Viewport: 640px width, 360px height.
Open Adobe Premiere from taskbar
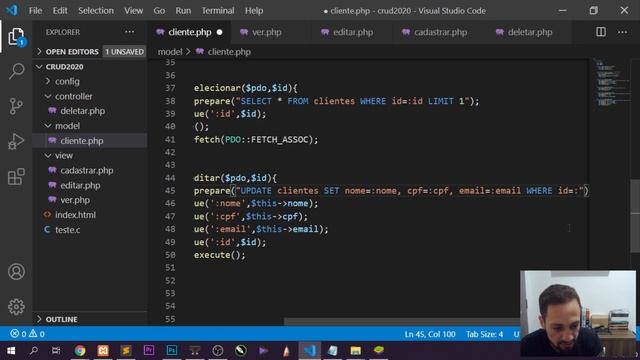(149, 350)
